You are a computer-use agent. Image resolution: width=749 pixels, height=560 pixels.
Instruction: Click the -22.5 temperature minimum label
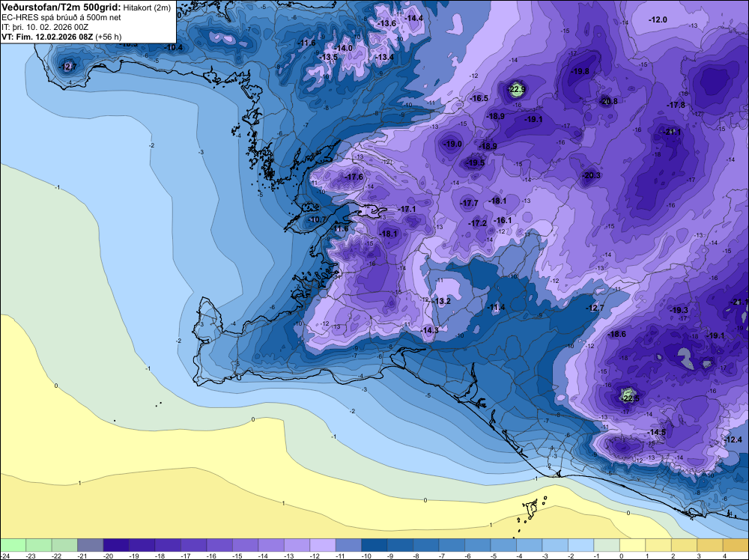630,398
